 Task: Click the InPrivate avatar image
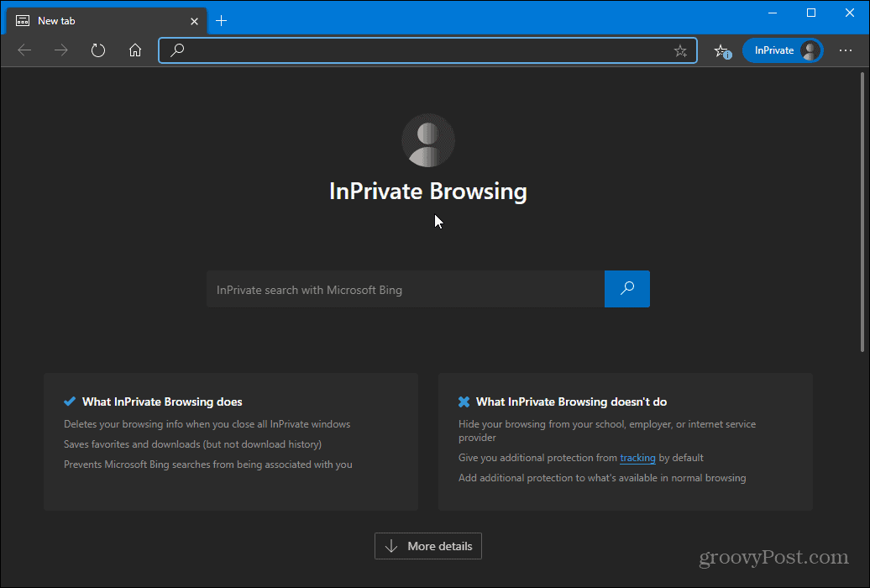tap(428, 140)
